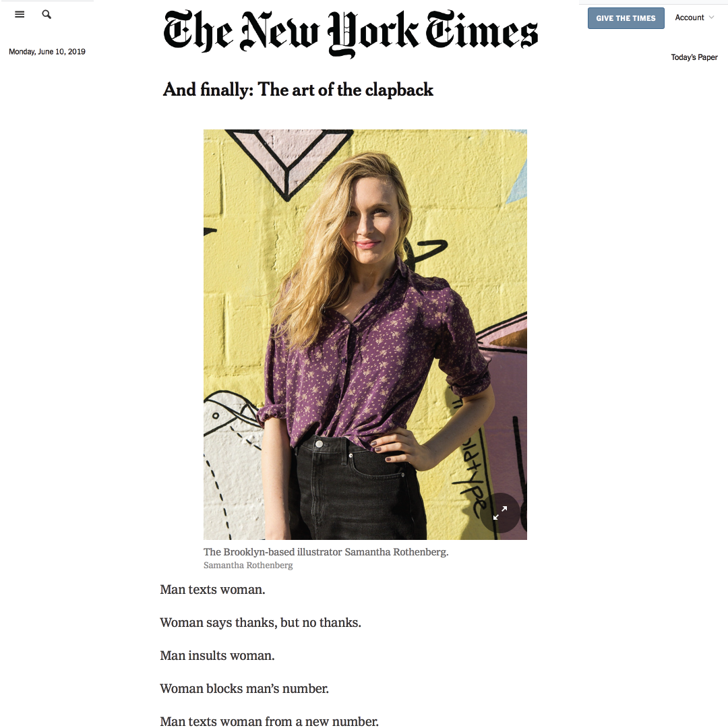728x728 pixels.
Task: Click the line Man texts woman from a new number
Action: [269, 721]
